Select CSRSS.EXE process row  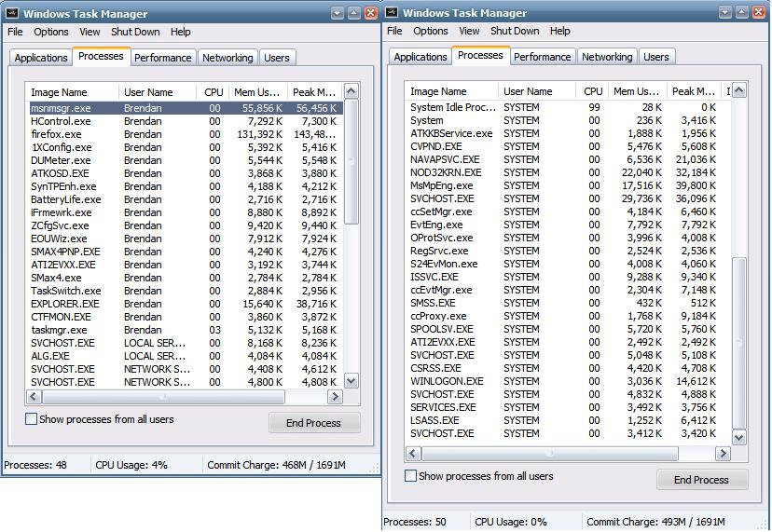569,368
